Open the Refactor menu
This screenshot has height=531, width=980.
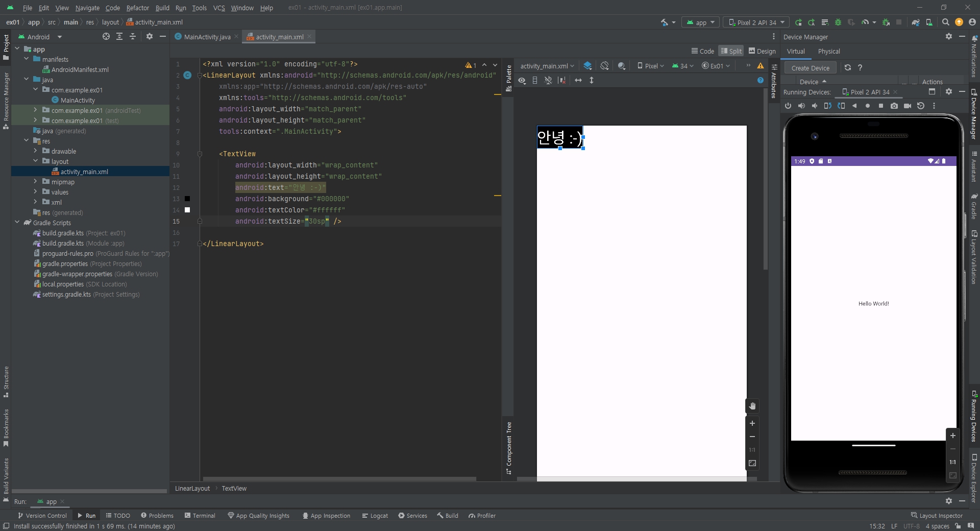coord(138,8)
